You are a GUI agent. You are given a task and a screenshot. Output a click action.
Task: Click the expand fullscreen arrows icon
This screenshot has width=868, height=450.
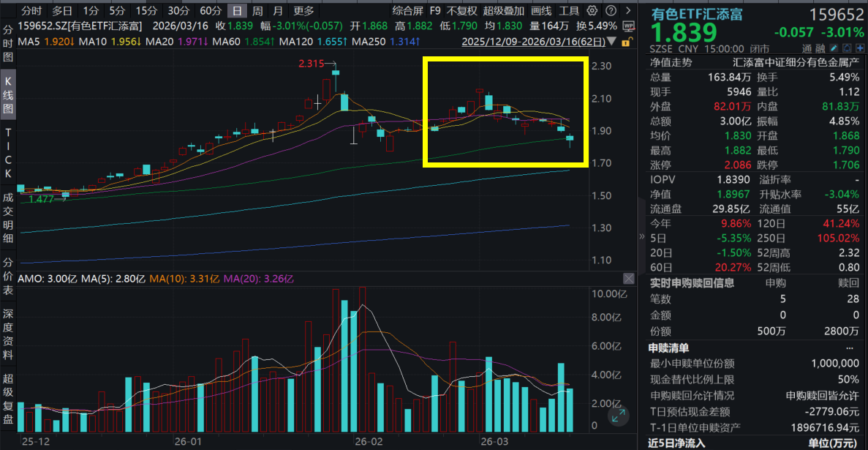coord(619,417)
